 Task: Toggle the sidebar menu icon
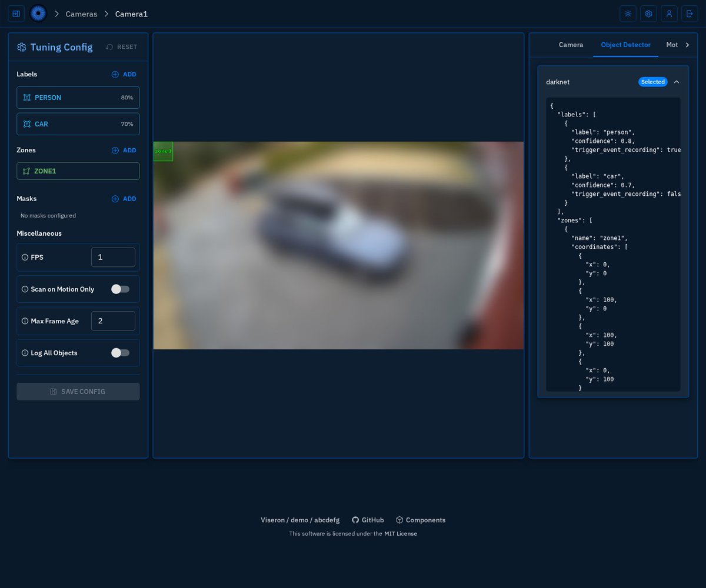tap(16, 14)
